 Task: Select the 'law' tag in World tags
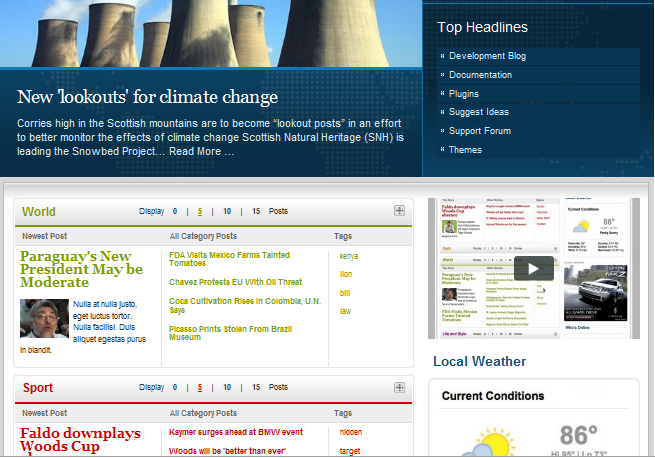(x=345, y=311)
